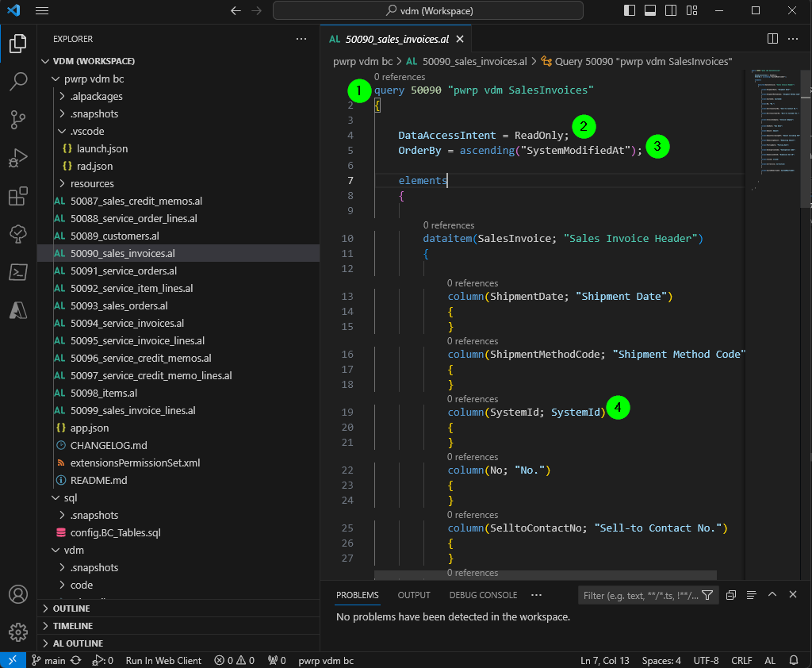
Task: Open the hamburger application menu
Action: (42, 11)
